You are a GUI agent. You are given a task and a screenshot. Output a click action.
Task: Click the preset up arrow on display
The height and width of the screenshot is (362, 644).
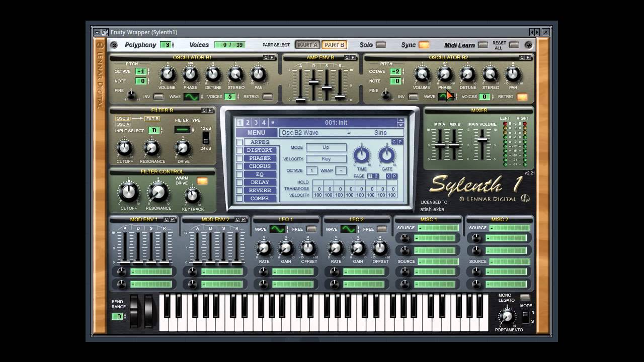tap(400, 120)
